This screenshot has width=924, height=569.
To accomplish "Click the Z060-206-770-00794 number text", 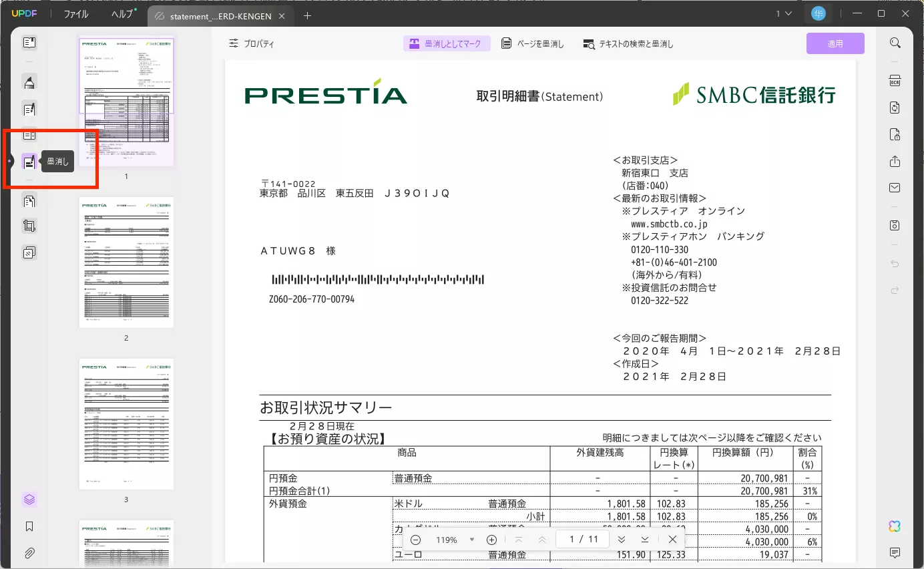I will click(312, 299).
